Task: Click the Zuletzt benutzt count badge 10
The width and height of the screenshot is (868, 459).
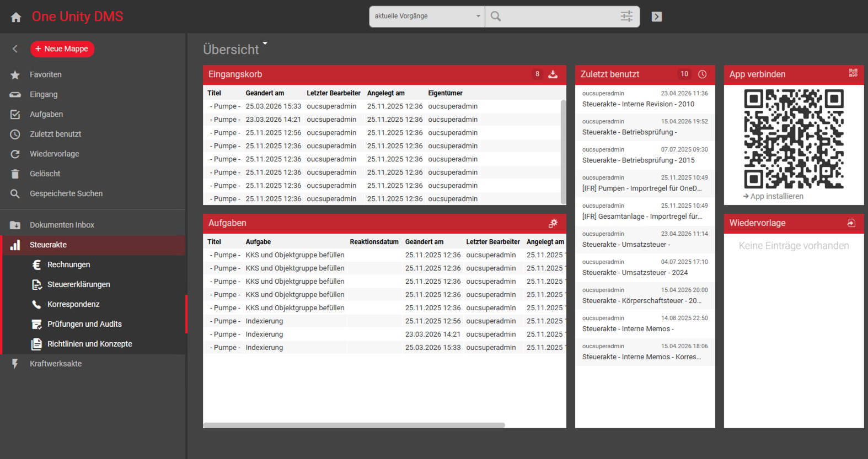Action: (x=684, y=74)
